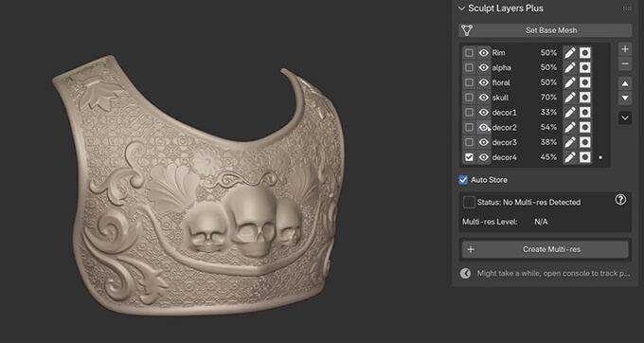Click the Multi-res Level N/A value
The width and height of the screenshot is (644, 343).
coord(541,222)
